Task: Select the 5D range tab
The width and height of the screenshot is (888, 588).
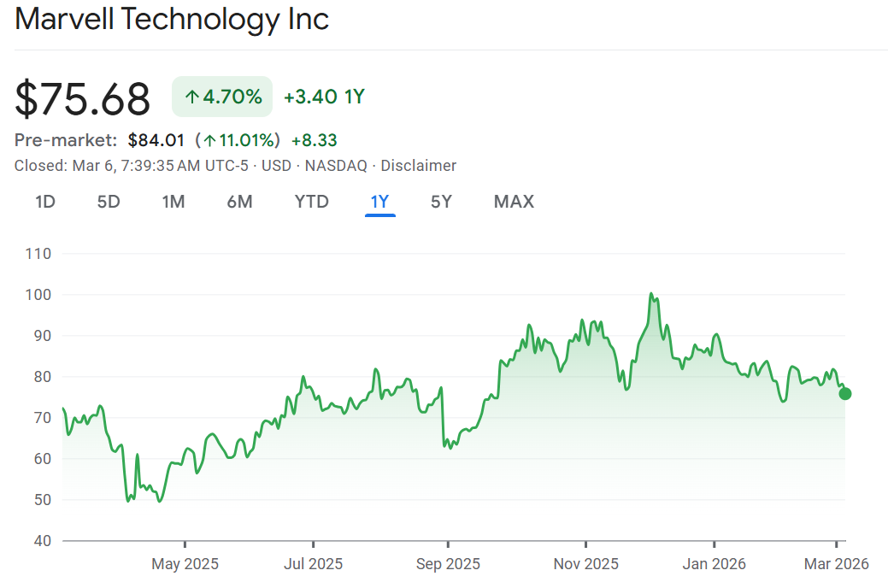Action: (109, 202)
